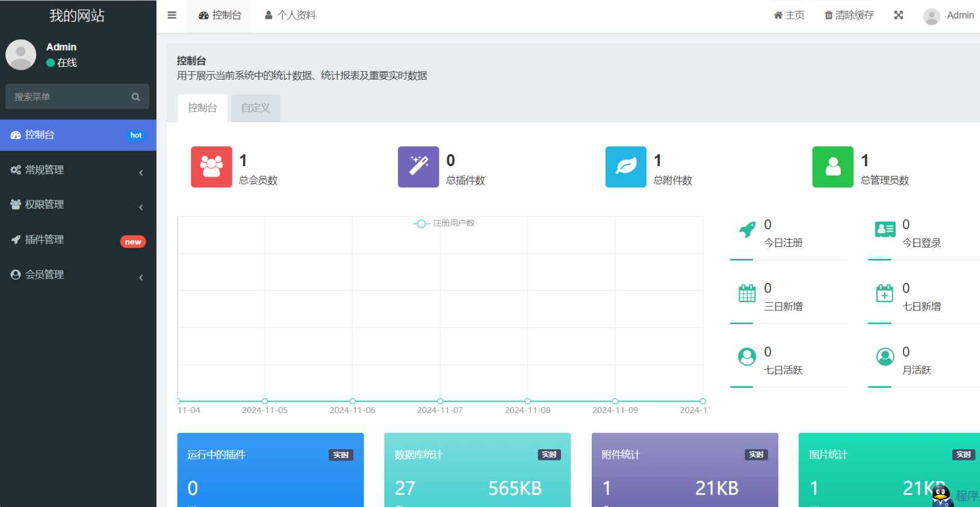Click the 总管理员数 label

click(x=885, y=180)
